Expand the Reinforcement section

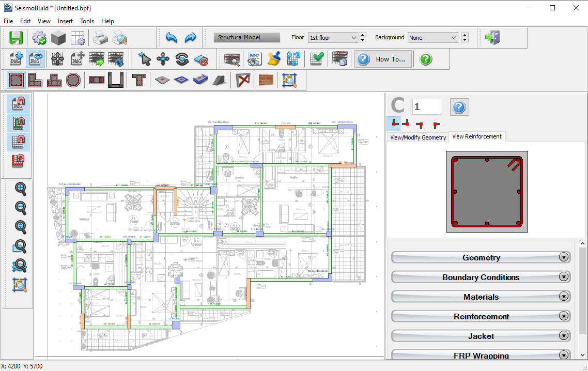[481, 316]
